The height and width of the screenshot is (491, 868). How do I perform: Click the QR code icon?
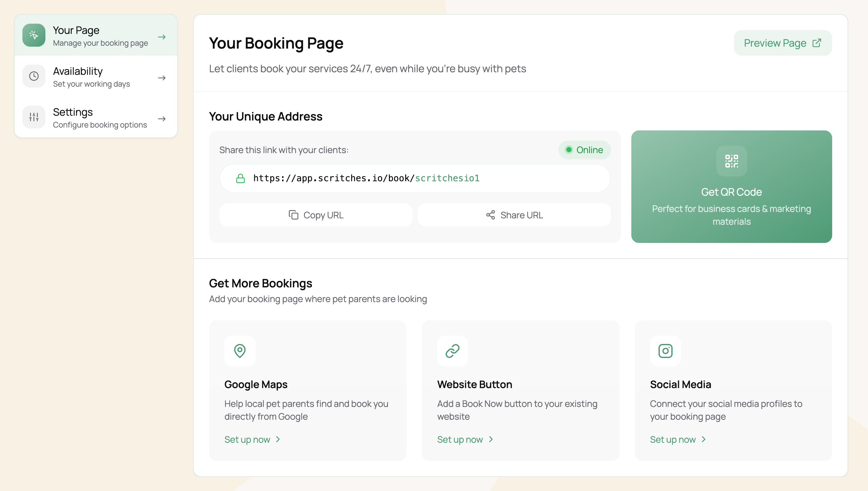click(x=731, y=161)
